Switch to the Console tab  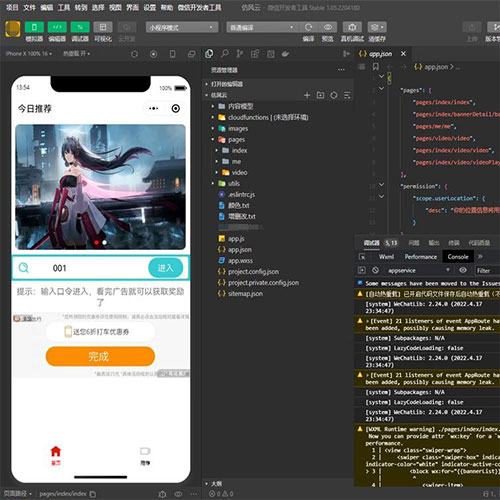[458, 257]
